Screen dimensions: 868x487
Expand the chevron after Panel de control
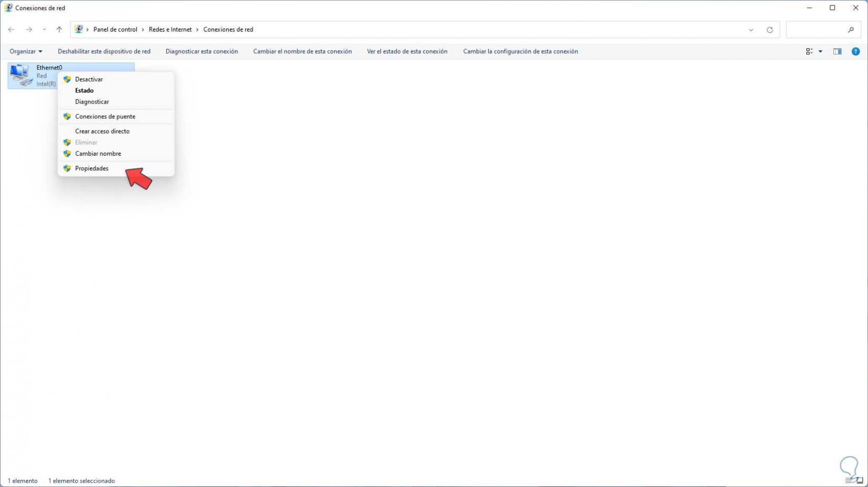tap(143, 29)
